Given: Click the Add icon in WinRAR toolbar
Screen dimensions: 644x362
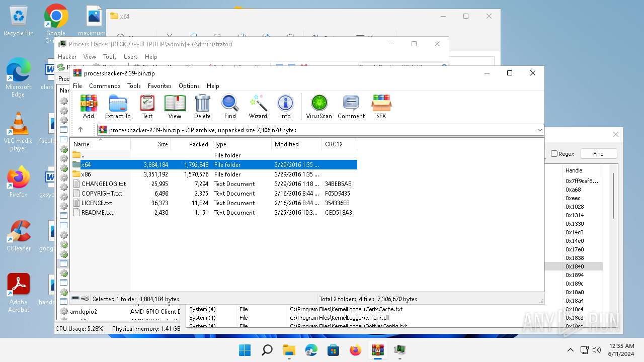Looking at the screenshot, I should pyautogui.click(x=89, y=107).
